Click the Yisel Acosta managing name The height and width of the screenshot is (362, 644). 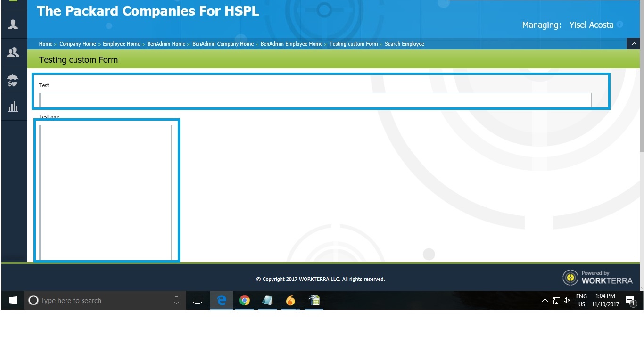(x=591, y=25)
